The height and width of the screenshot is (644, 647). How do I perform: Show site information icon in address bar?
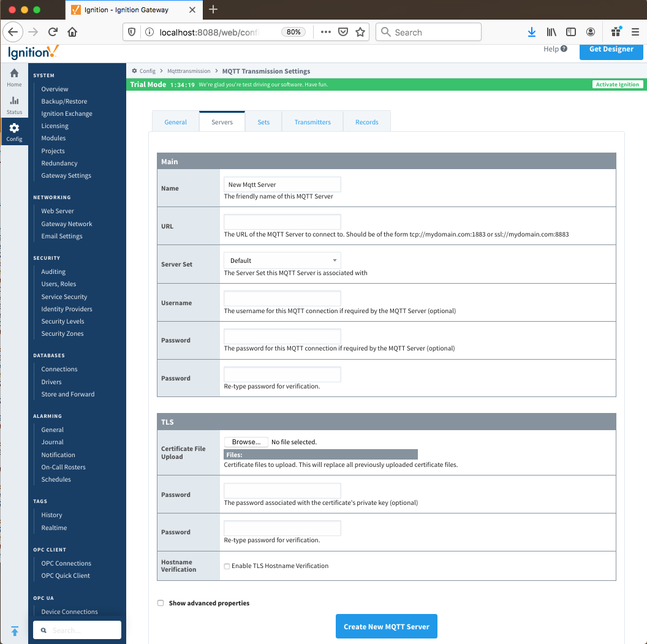(149, 32)
